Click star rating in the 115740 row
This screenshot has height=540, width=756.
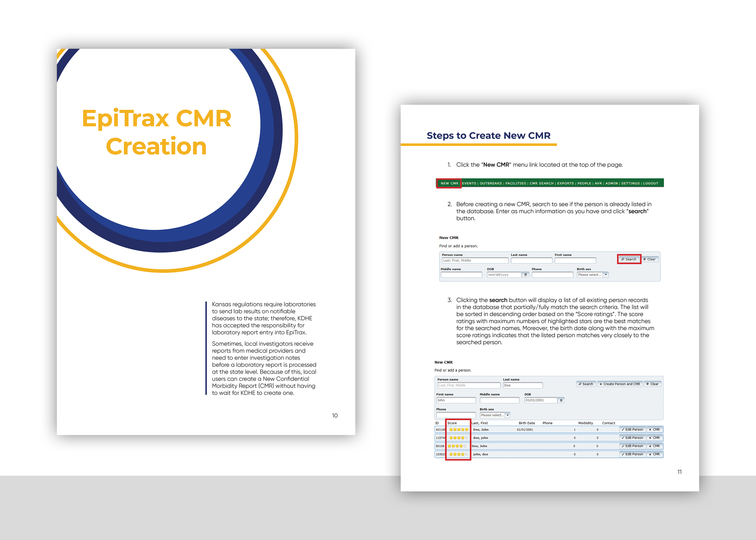[x=459, y=438]
